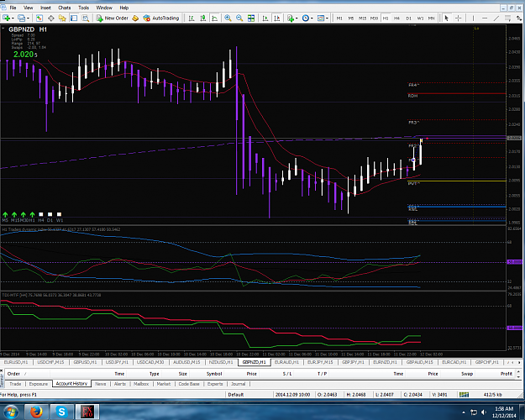Open the Charts menu
This screenshot has height=420, width=525.
click(x=65, y=8)
